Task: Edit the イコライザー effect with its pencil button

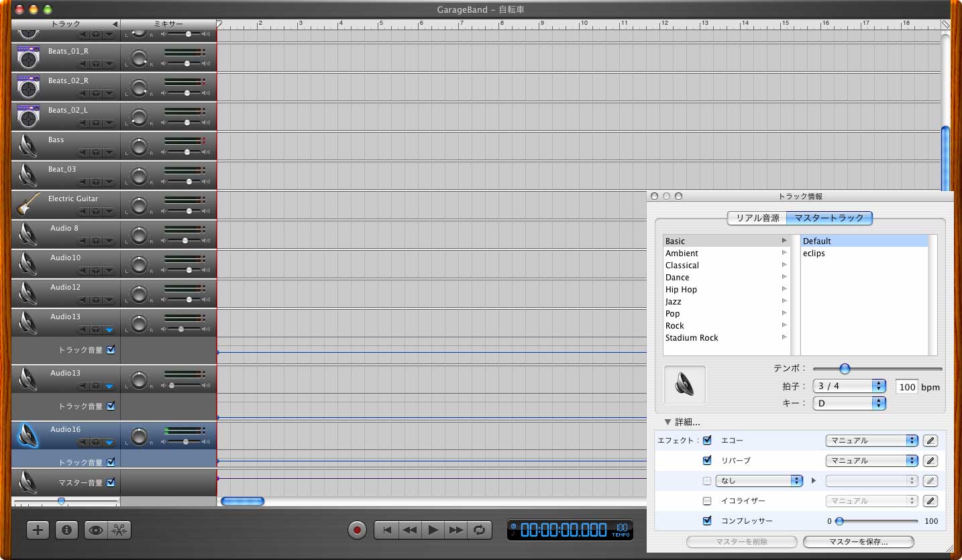Action: [930, 501]
